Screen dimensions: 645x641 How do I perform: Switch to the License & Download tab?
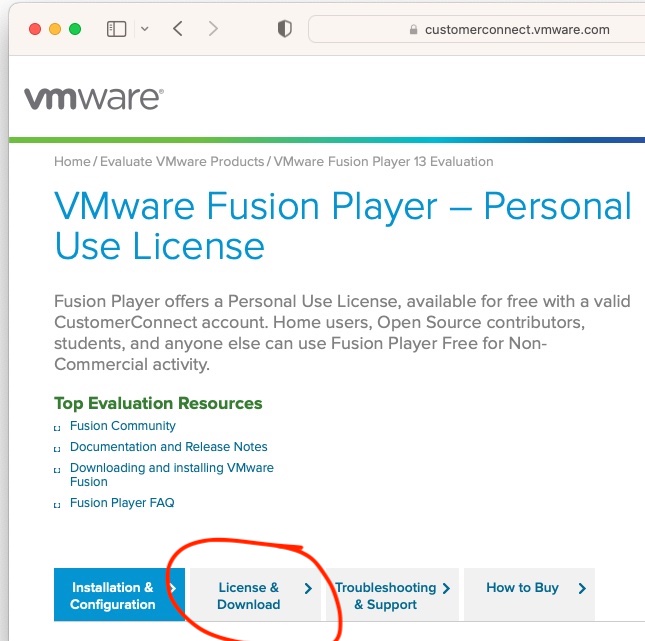249,596
